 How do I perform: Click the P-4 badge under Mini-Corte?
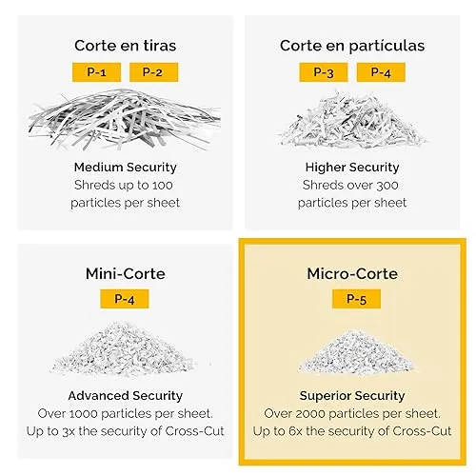(x=125, y=299)
